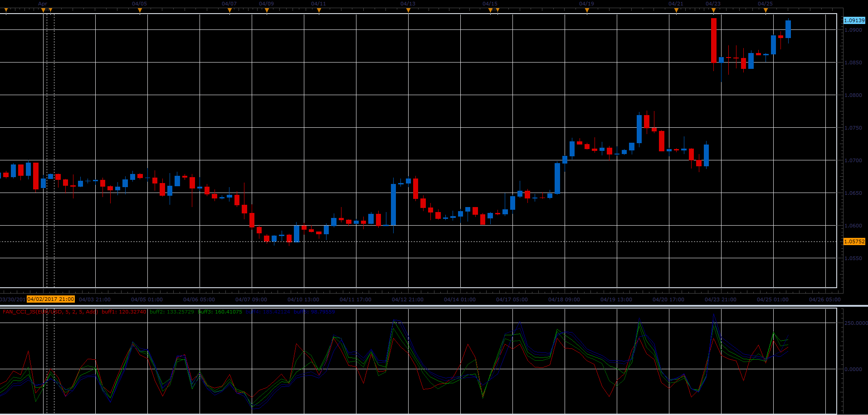Click the FAN_CCI_JS indicator title label
Image resolution: width=868 pixels, height=415 pixels.
[x=50, y=312]
